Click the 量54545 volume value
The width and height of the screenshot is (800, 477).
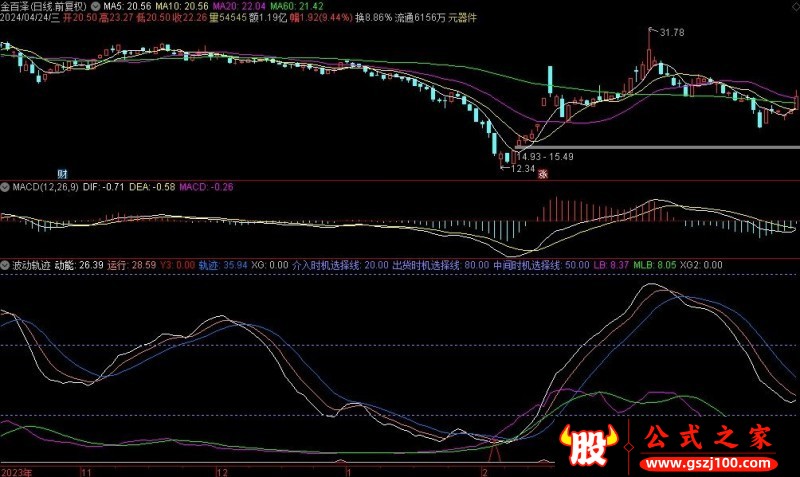pos(228,18)
